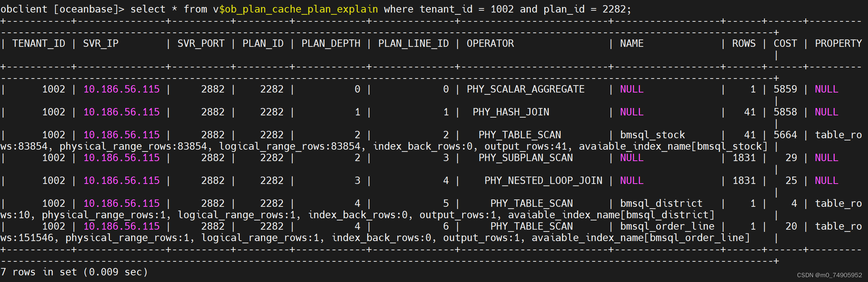Click the cost value 5664
868x282 pixels.
click(785, 135)
